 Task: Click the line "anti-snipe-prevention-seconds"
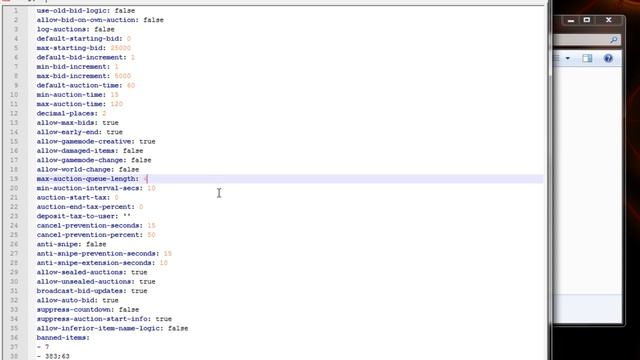pos(104,254)
